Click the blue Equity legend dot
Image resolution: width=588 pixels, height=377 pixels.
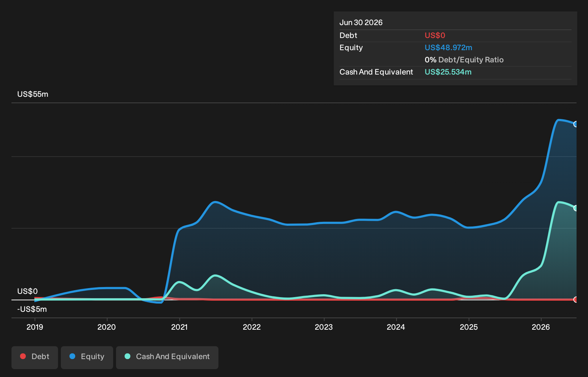click(x=72, y=356)
